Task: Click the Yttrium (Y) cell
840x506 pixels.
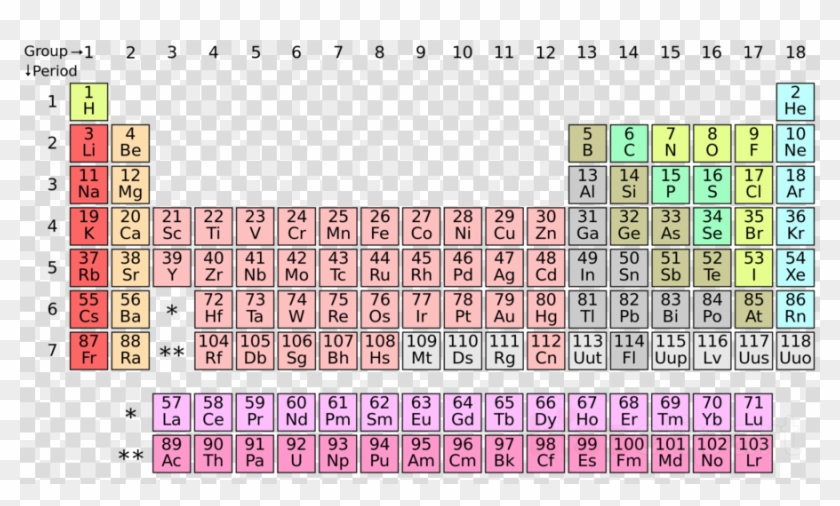Action: (x=172, y=268)
